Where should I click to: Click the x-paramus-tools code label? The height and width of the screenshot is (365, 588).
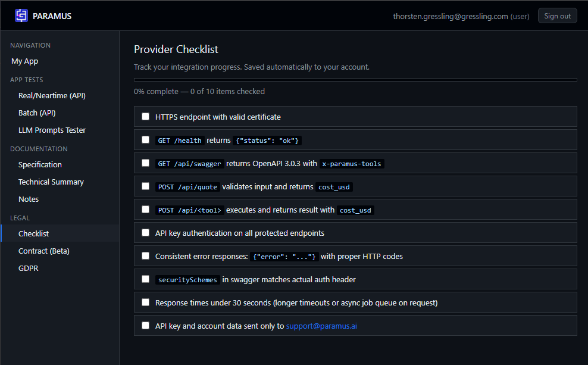tap(351, 164)
